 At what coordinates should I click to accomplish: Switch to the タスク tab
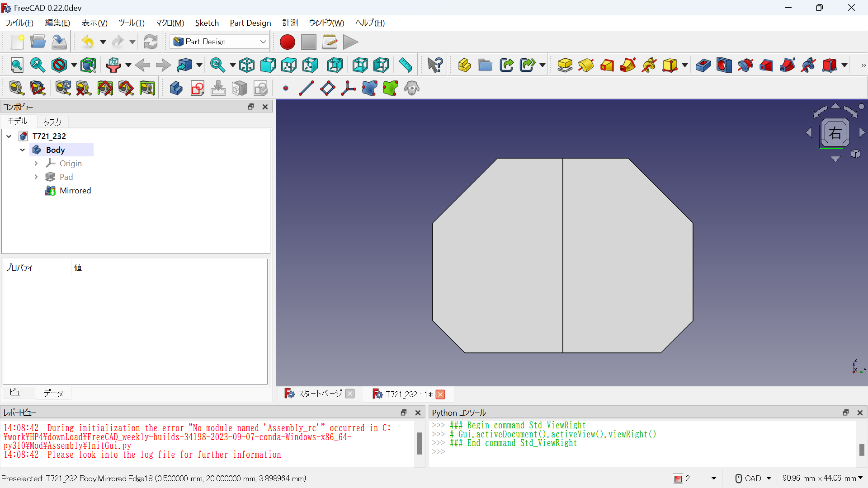click(x=52, y=122)
